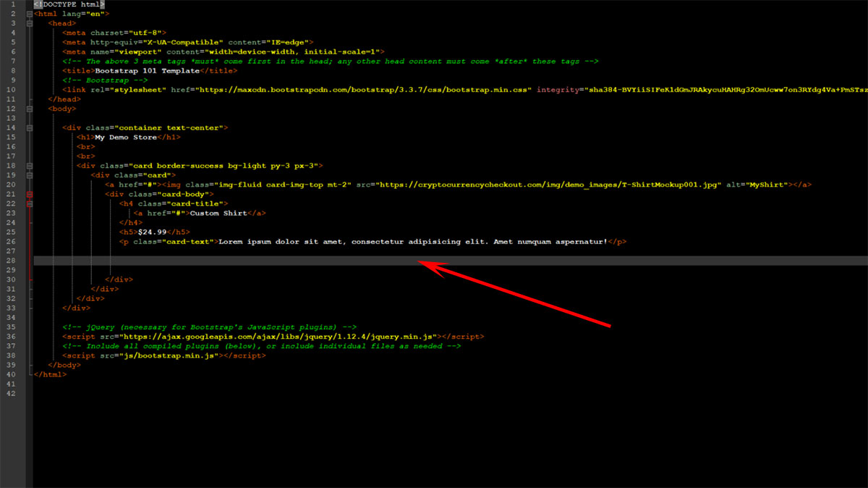This screenshot has height=488, width=868.
Task: Click the MyShirt alt value
Action: click(769, 185)
